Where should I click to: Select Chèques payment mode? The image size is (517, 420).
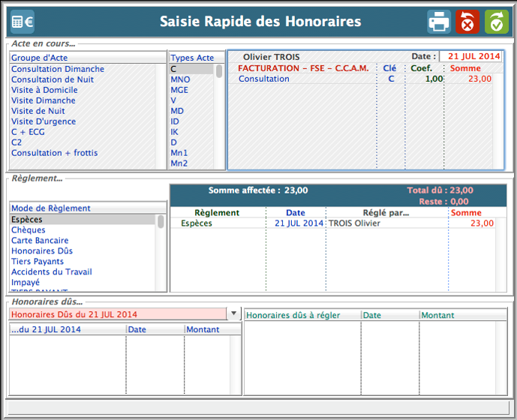click(x=29, y=230)
